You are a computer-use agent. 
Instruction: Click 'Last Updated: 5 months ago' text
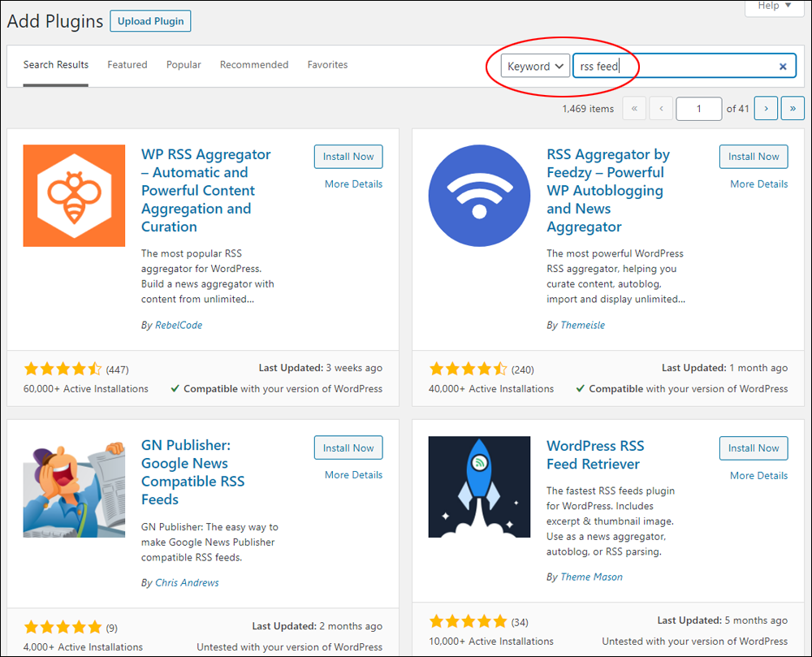pos(723,620)
